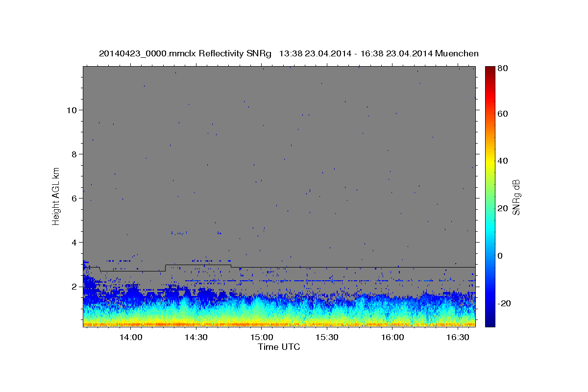Screen dimensions: 588x392
Task: Click the colorbar value 80
Action: tap(502, 68)
